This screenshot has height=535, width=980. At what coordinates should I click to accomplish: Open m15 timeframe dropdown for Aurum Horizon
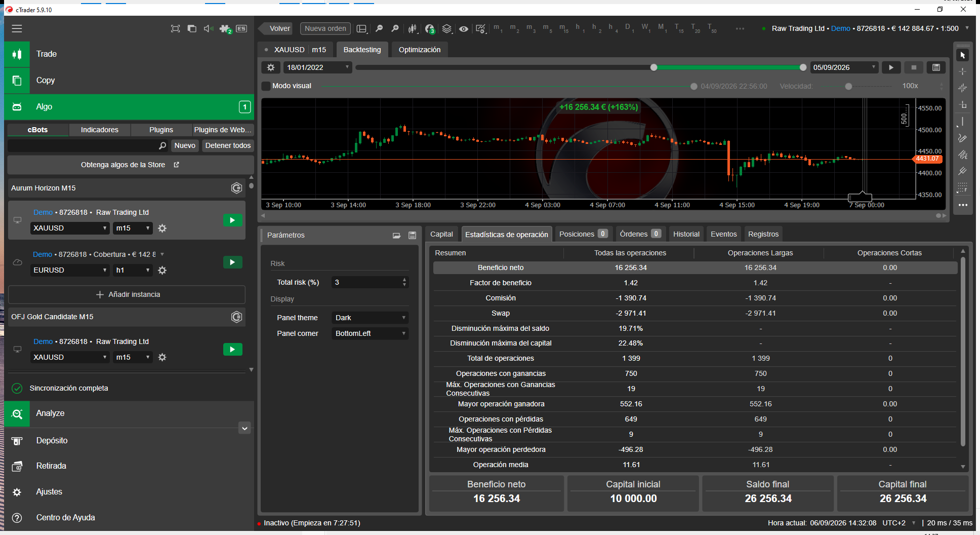[x=133, y=228]
